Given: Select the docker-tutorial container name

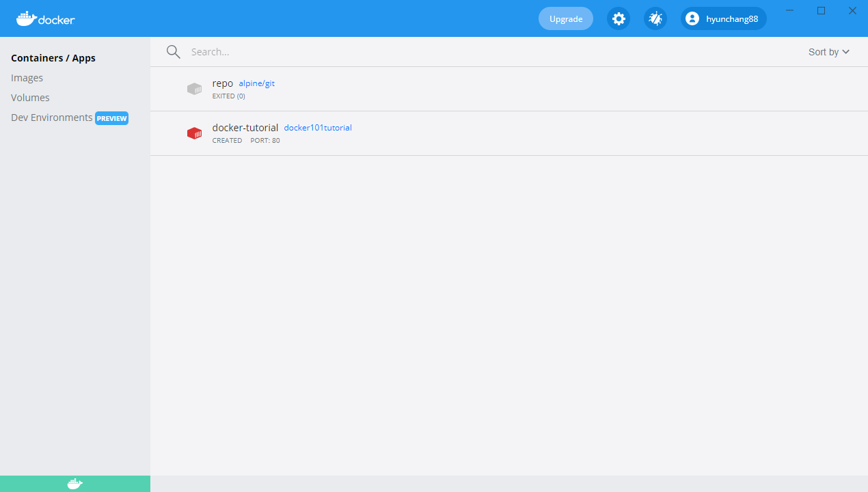Looking at the screenshot, I should coord(245,128).
